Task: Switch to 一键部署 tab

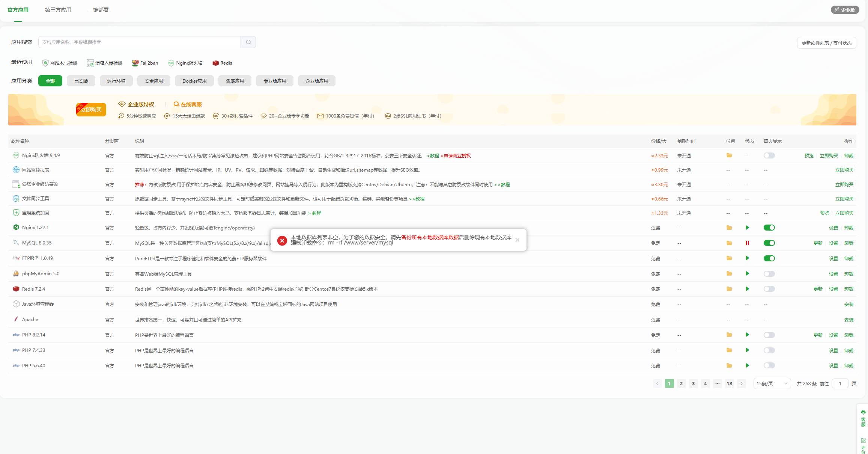Action: pyautogui.click(x=98, y=10)
